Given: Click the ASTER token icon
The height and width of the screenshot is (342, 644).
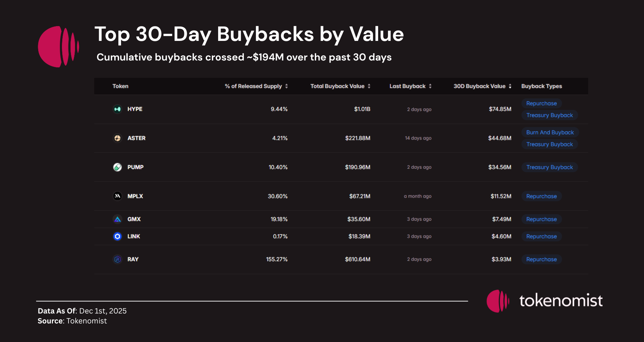Looking at the screenshot, I should (117, 138).
